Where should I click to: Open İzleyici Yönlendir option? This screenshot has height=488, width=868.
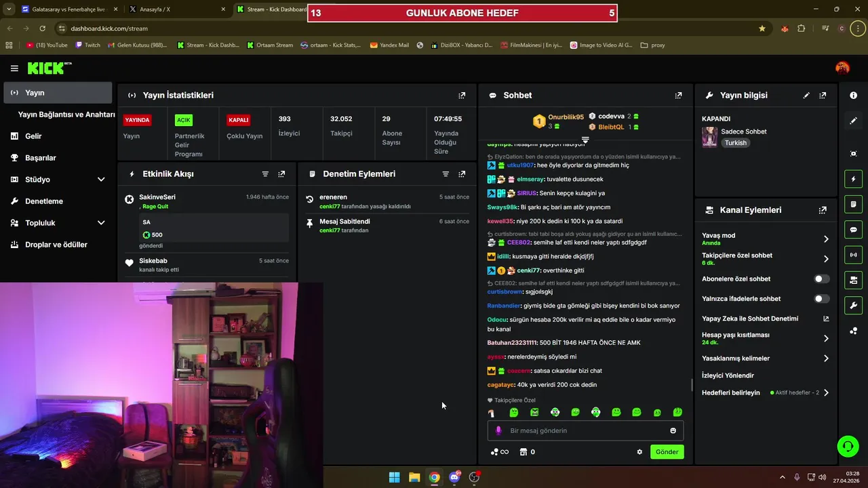click(728, 375)
